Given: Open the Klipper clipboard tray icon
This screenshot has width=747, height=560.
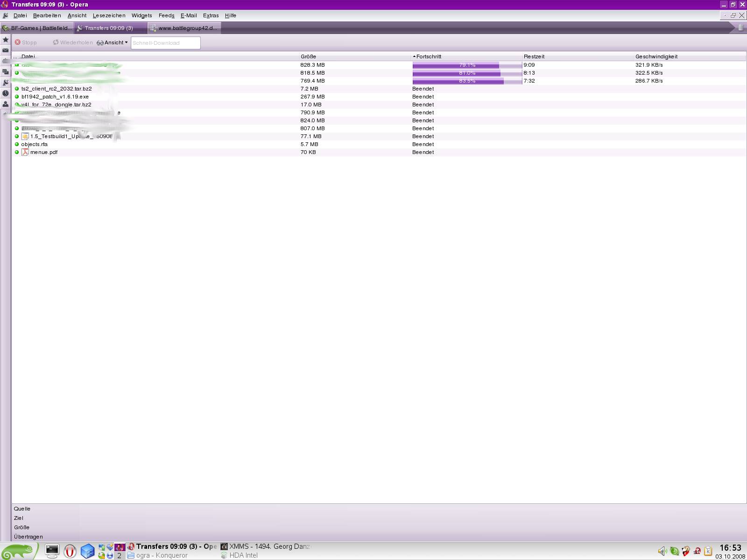Looking at the screenshot, I should [x=708, y=551].
